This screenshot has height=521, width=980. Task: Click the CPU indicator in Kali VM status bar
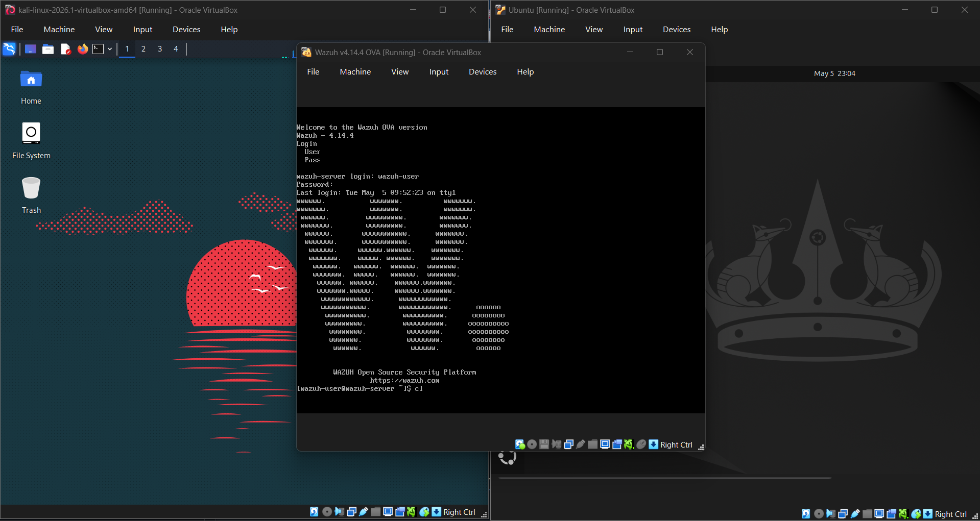pos(412,512)
